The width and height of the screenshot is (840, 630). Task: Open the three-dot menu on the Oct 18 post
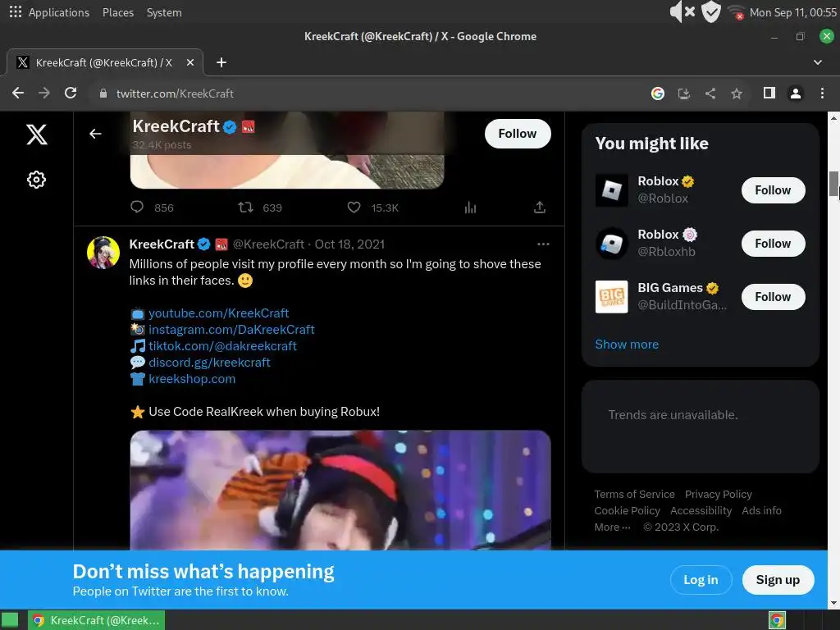pos(543,244)
